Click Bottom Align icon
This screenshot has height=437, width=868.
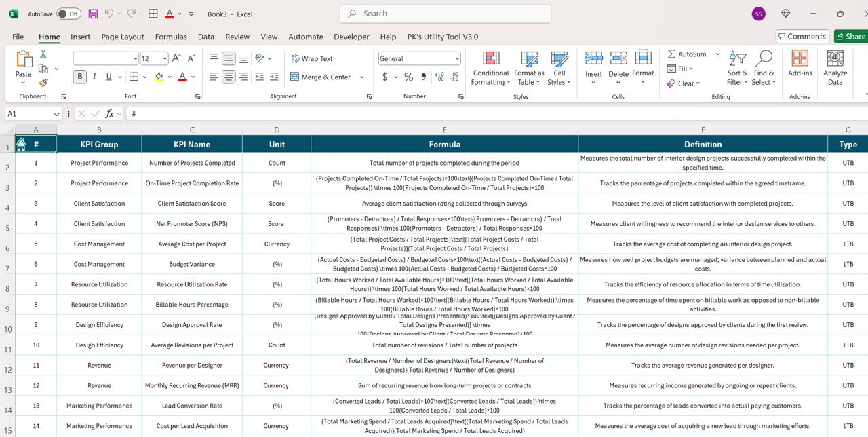(x=244, y=58)
